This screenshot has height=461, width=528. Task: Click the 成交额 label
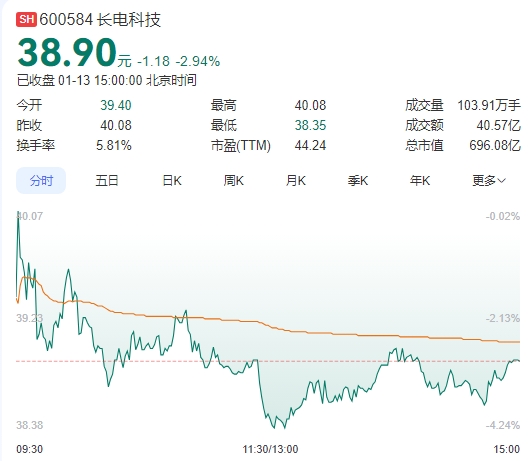click(424, 125)
